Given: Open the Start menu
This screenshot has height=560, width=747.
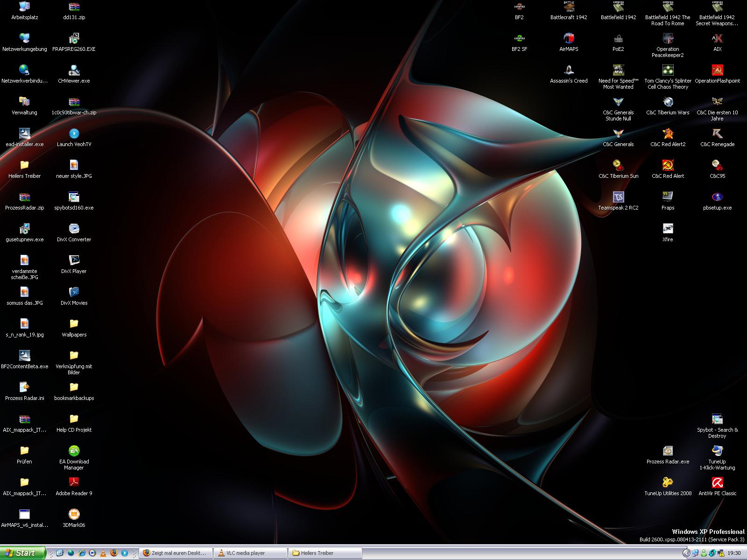Looking at the screenshot, I should point(23,553).
